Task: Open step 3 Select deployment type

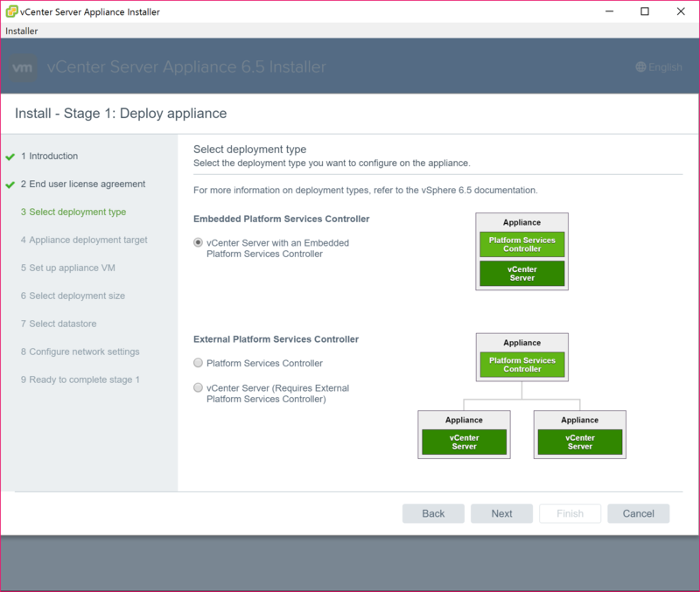Action: (x=73, y=212)
